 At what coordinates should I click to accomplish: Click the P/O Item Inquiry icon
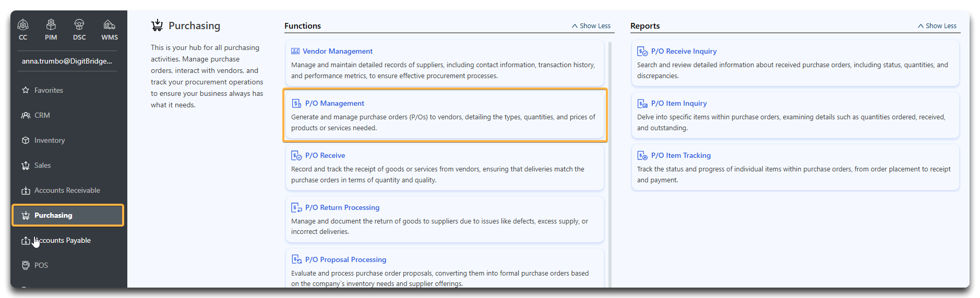tap(642, 103)
